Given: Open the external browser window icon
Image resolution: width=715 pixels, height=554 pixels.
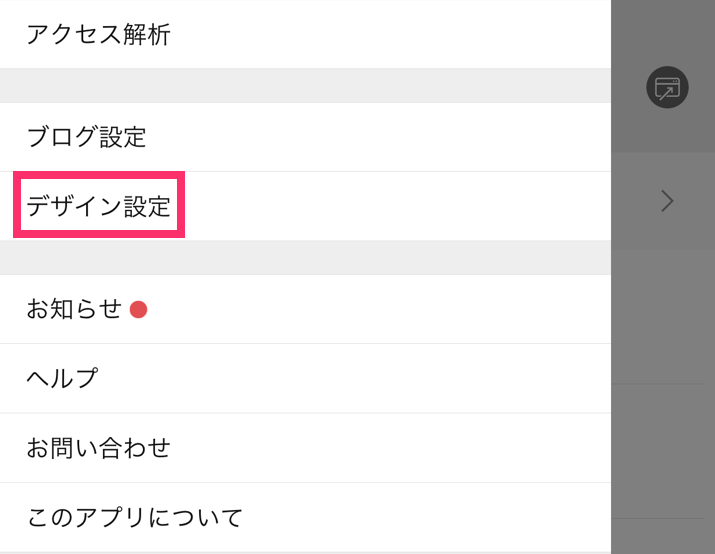Looking at the screenshot, I should 667,87.
